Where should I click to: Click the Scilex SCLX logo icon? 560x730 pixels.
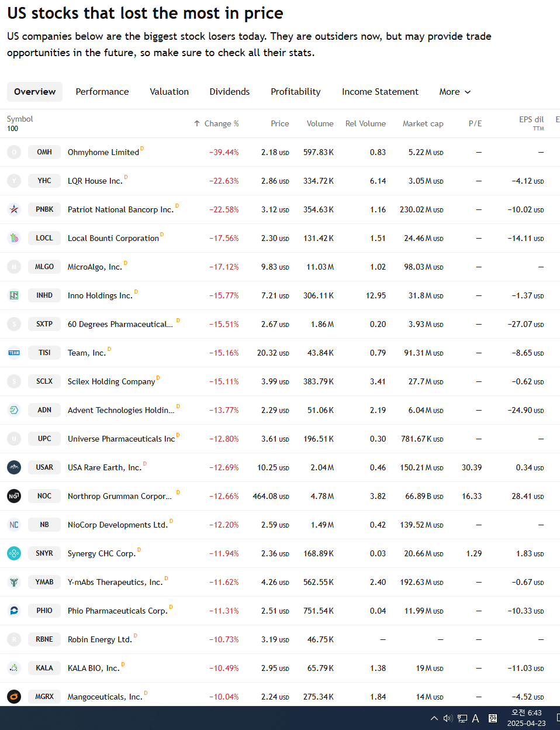point(14,381)
